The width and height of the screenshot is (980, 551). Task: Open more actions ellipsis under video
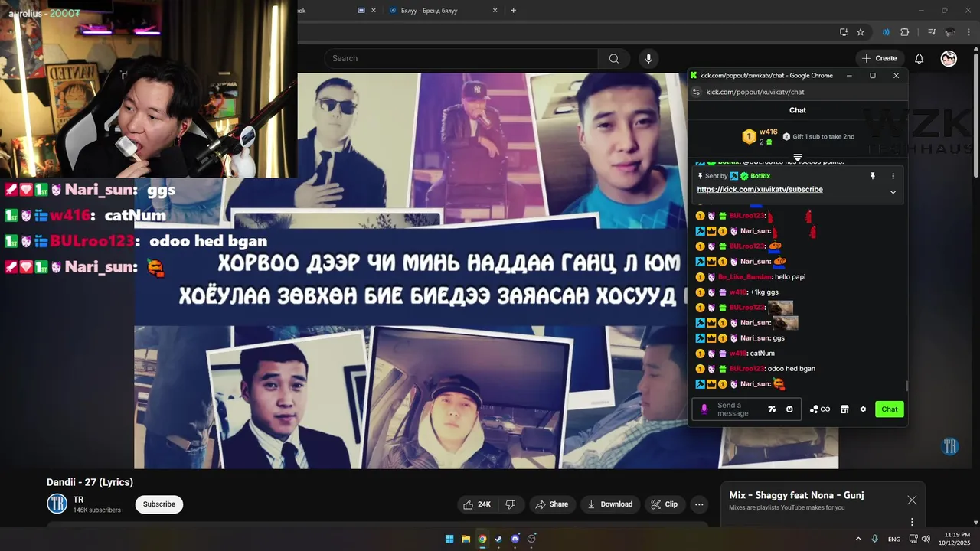[699, 504]
